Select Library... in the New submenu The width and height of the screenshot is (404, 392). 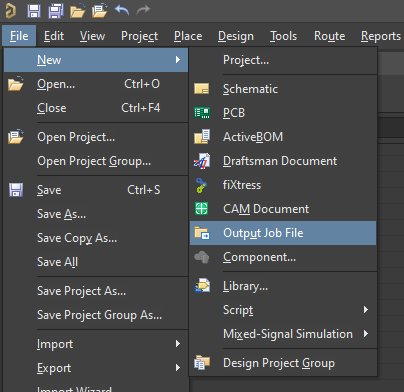click(x=283, y=286)
